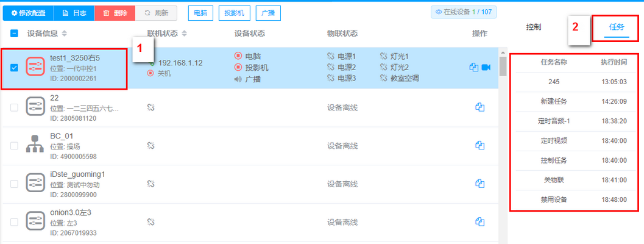This screenshot has height=244, width=644.
Task: Toggle the select-all checkbox in table header
Action: [15, 33]
